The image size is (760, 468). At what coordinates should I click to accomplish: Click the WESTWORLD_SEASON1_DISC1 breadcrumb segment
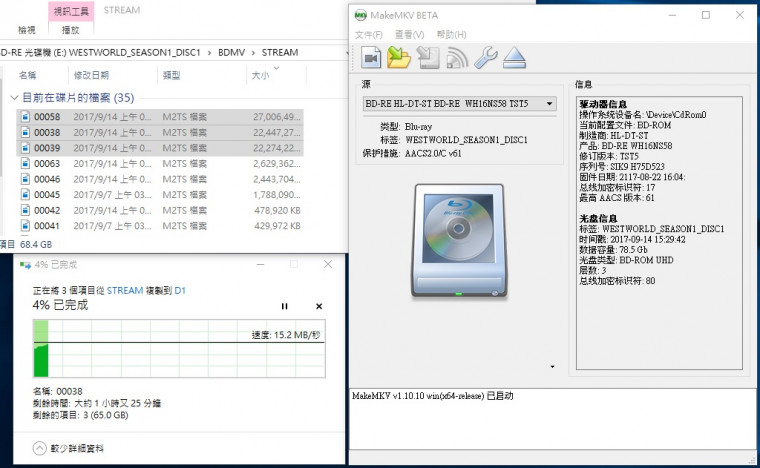134,52
